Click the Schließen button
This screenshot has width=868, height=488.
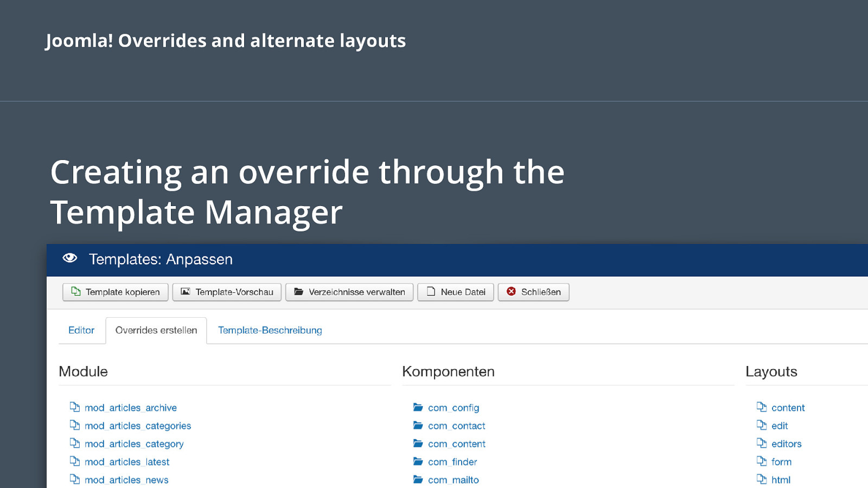[x=534, y=292]
